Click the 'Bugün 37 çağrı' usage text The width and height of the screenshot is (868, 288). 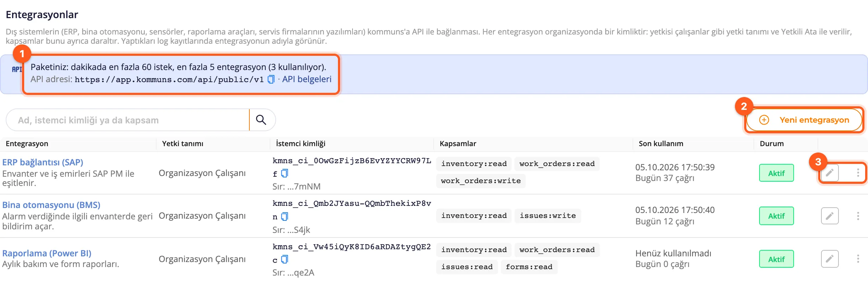point(665,178)
